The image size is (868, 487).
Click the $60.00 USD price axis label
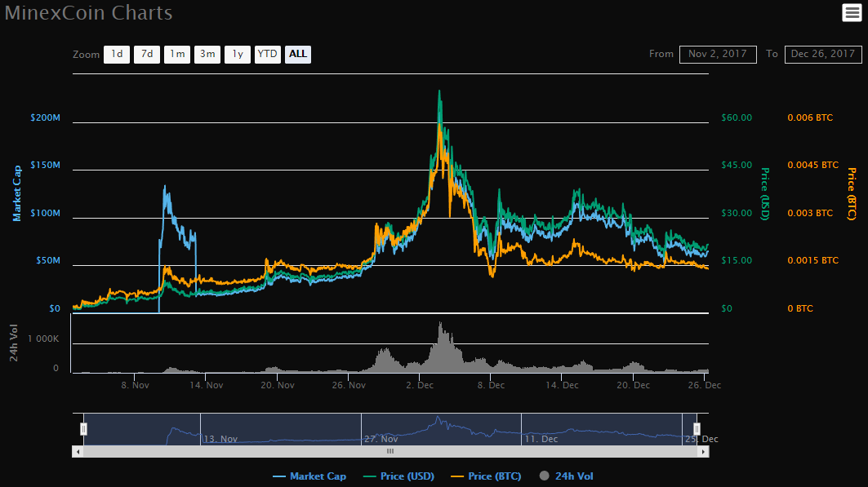click(x=737, y=117)
